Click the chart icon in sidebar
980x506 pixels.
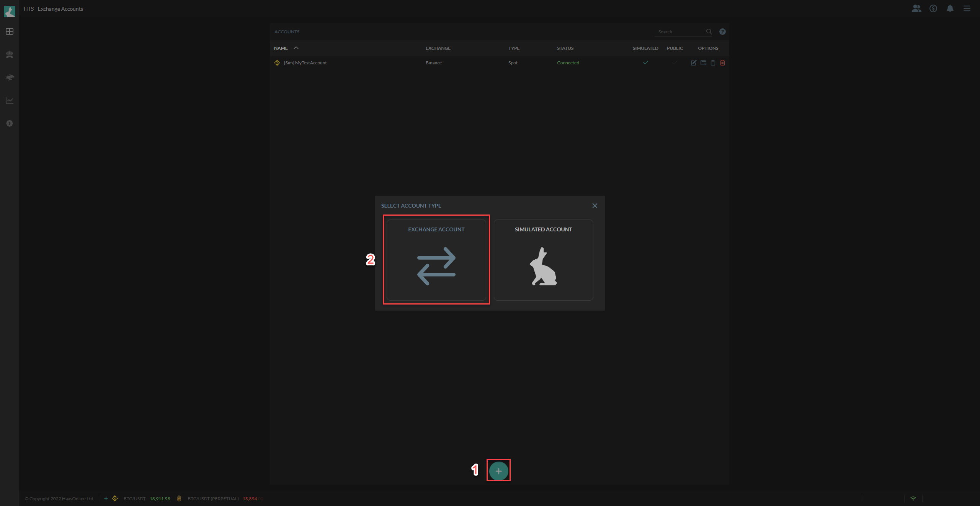click(10, 100)
